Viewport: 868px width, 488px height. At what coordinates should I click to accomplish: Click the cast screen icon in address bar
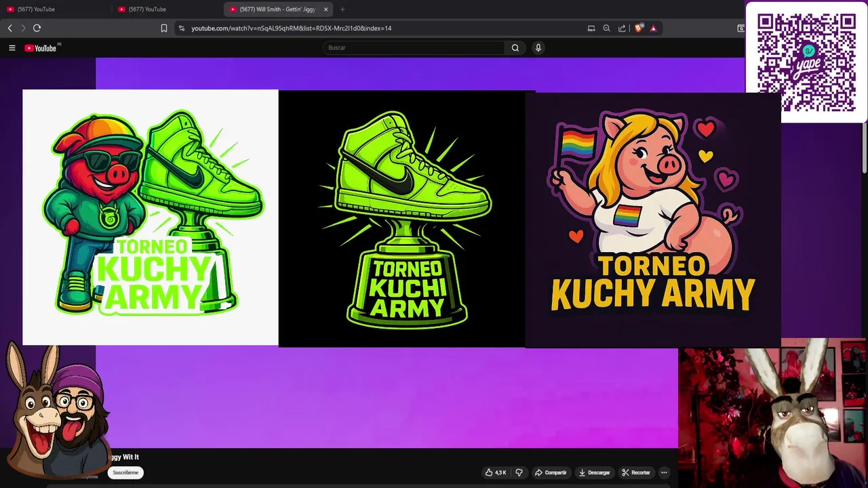(591, 28)
